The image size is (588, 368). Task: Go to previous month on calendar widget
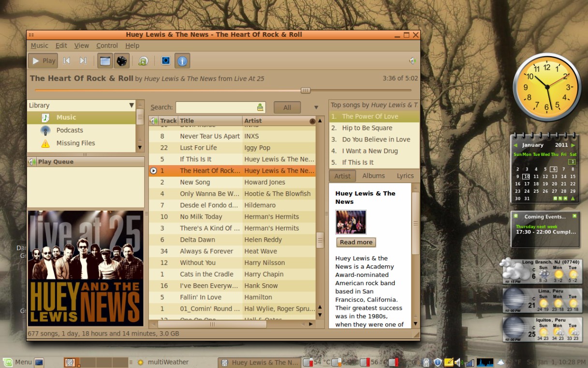pyautogui.click(x=515, y=145)
